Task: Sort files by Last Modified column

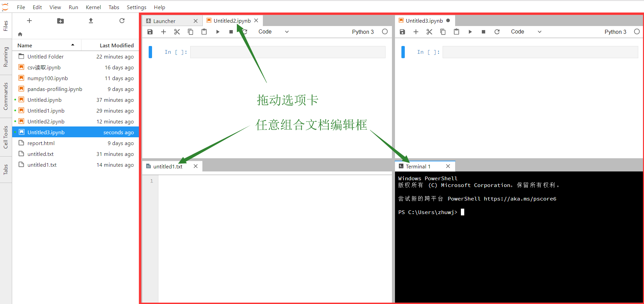Action: click(x=110, y=45)
